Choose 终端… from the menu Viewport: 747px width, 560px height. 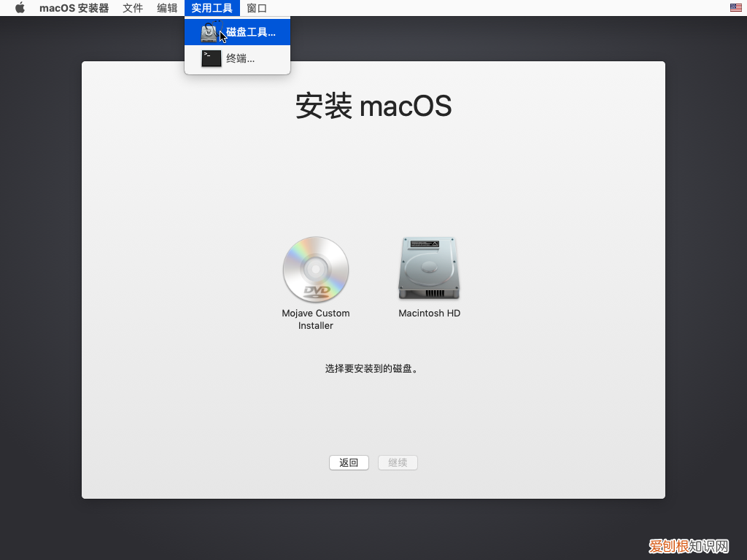237,58
